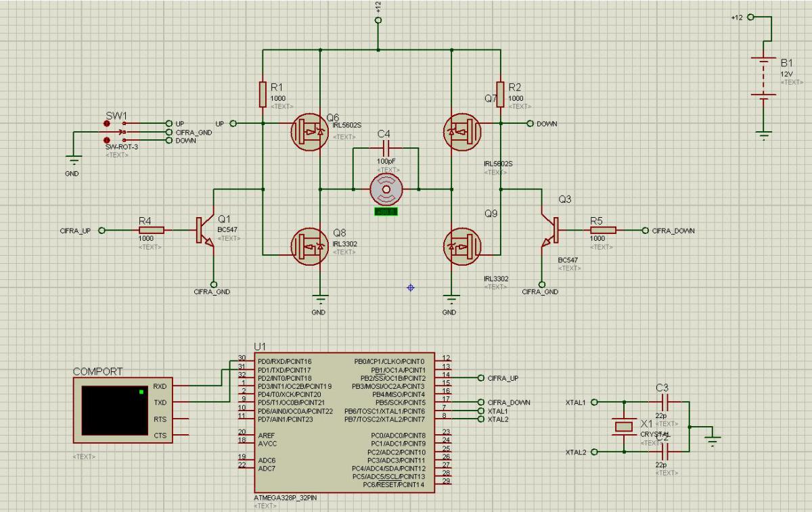Click the DC motor symbol under C4
812x512 pixels.
click(386, 190)
